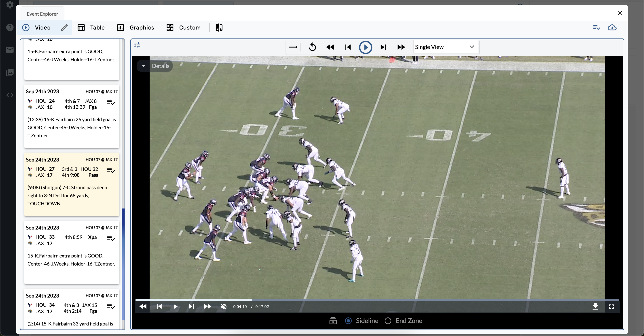Click the long right arrow toolbar icon
This screenshot has width=644, height=336.
coord(293,47)
